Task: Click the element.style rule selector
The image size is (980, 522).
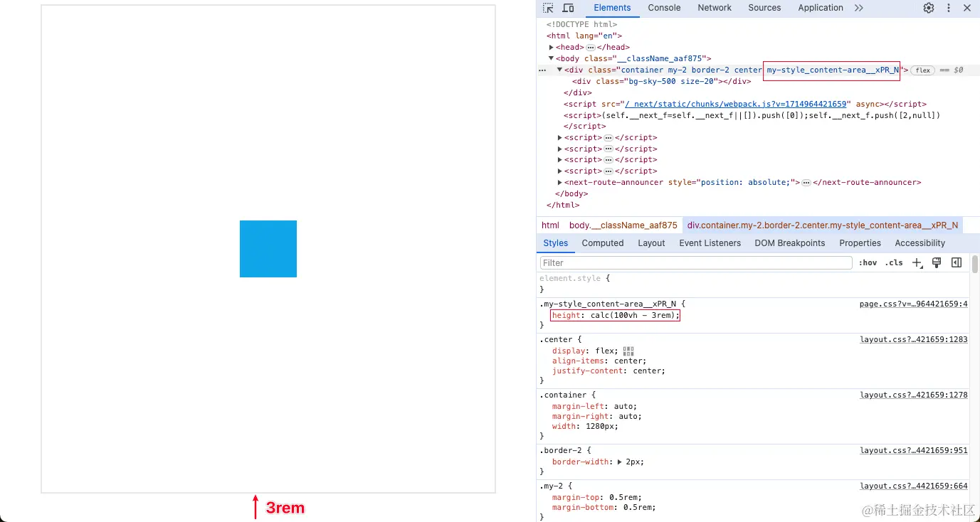Action: (570, 279)
